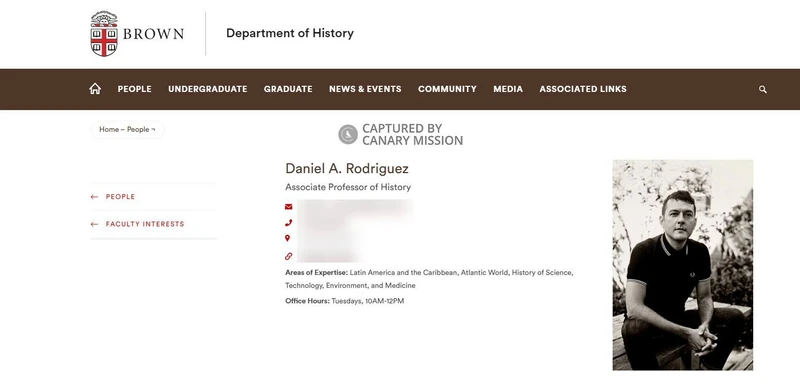The height and width of the screenshot is (385, 800).
Task: Open the PEOPLE menu in navigation bar
Action: coord(135,89)
